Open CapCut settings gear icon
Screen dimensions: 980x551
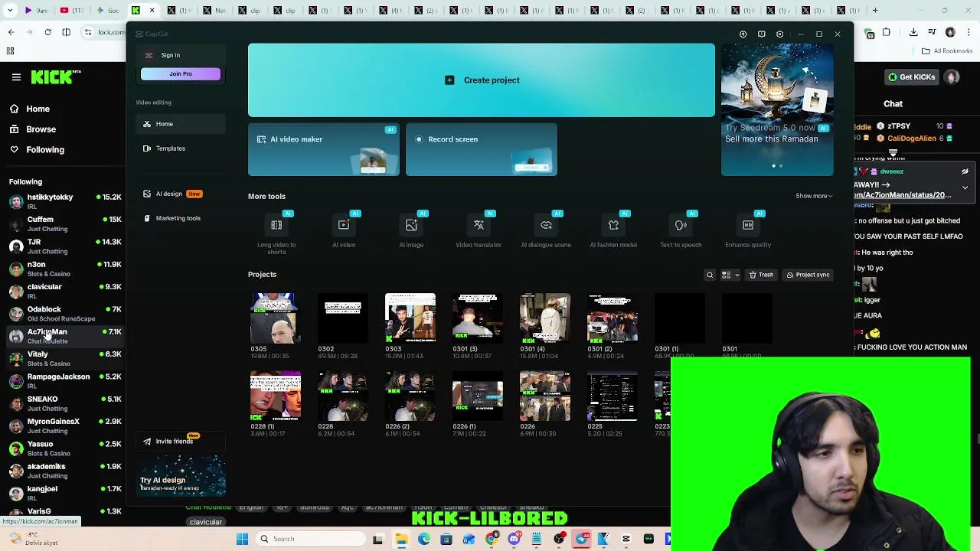[779, 34]
